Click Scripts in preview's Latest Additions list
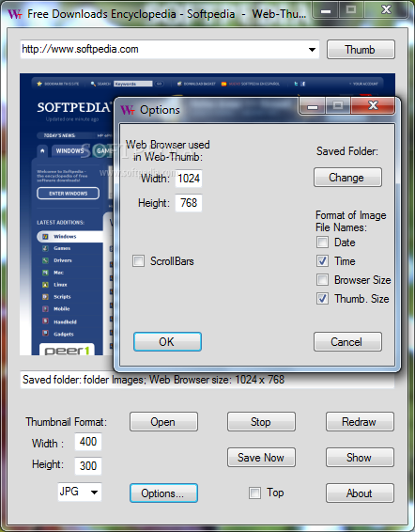 (x=62, y=297)
